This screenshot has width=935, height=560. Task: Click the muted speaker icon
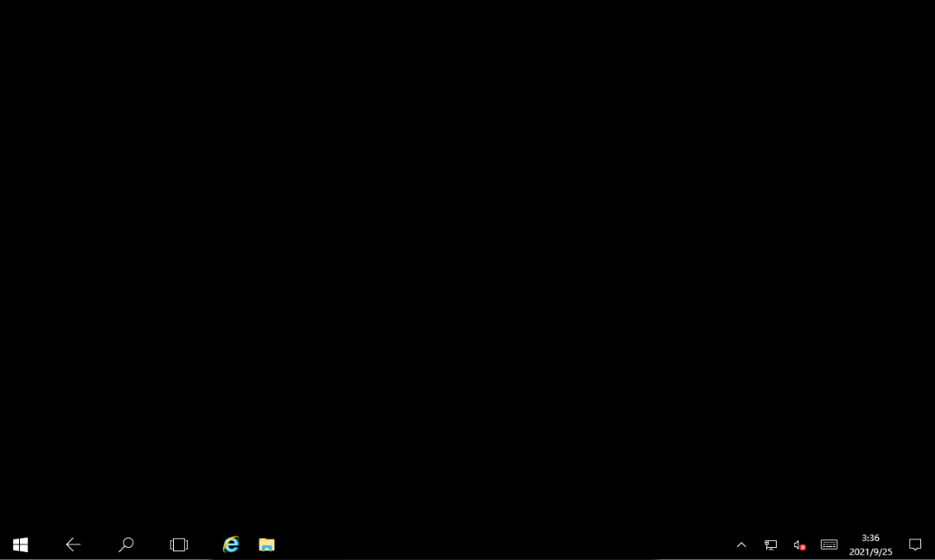click(797, 544)
